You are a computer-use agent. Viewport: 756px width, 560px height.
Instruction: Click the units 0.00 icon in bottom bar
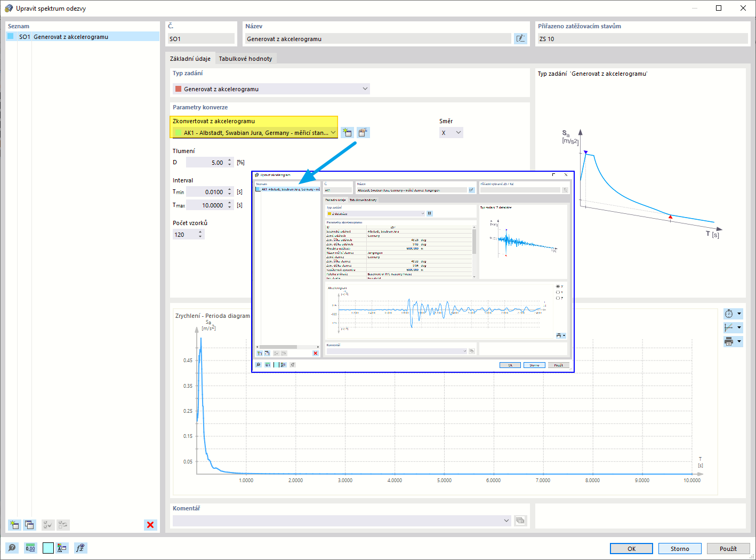coord(30,548)
